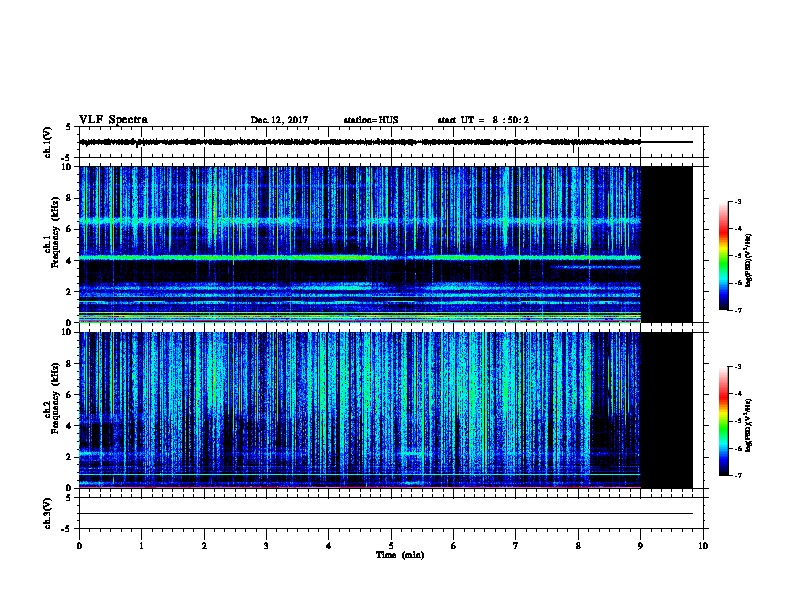Click the "-3" tick on the upper color bar
Viewport: 792px width, 612px height.
[x=737, y=201]
